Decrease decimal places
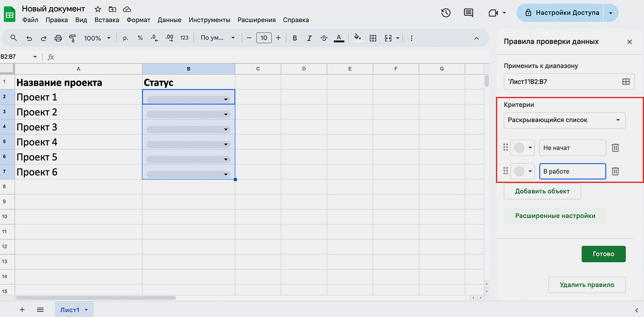644x317 pixels. pos(154,38)
